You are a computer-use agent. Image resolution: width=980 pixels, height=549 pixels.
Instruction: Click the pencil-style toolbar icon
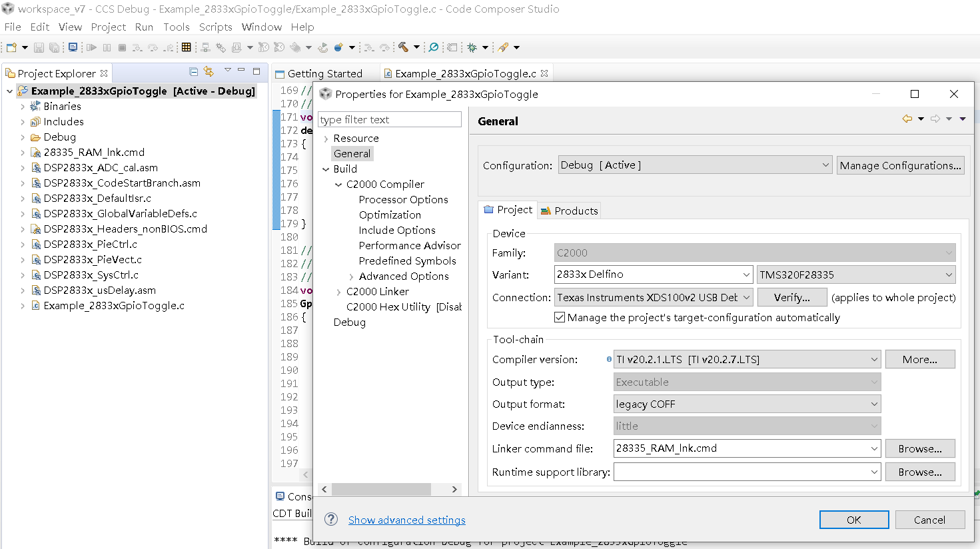point(503,47)
